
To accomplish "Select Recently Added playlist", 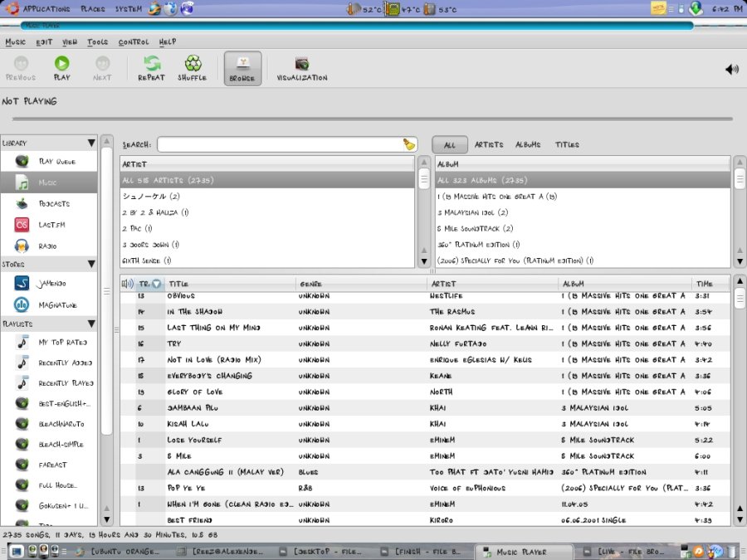I will [x=49, y=363].
